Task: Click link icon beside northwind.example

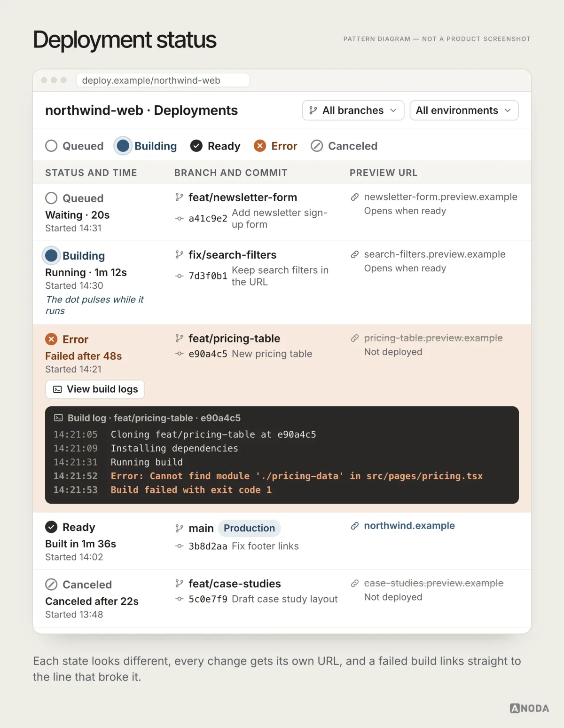Action: tap(355, 526)
